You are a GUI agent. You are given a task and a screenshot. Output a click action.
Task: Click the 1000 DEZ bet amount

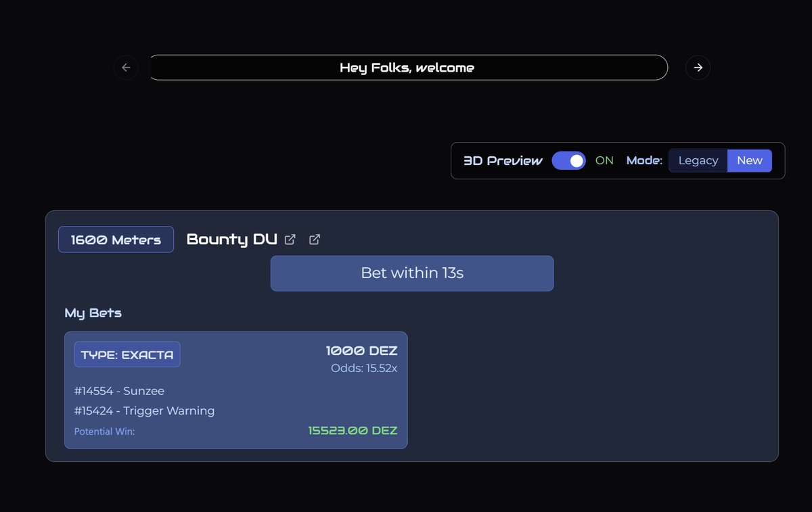click(x=362, y=351)
